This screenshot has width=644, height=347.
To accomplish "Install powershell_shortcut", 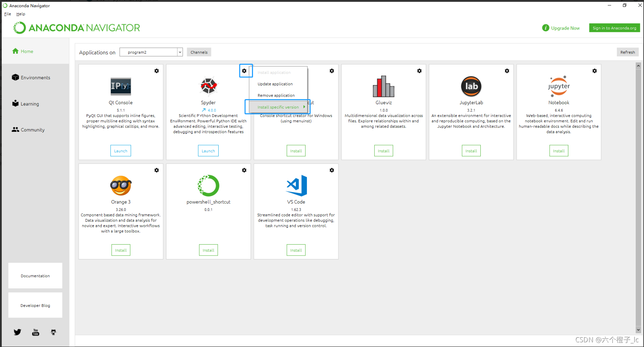I will coord(209,250).
